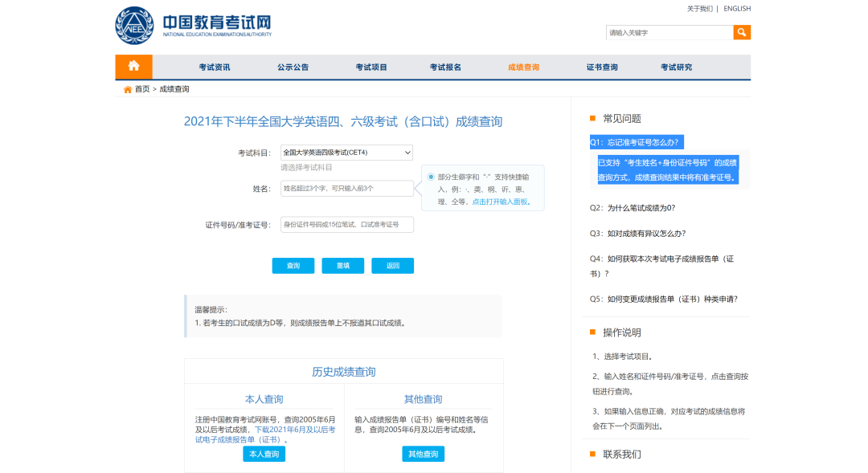The width and height of the screenshot is (868, 473).
Task: Click the small house icon in breadcrumb
Action: [127, 89]
